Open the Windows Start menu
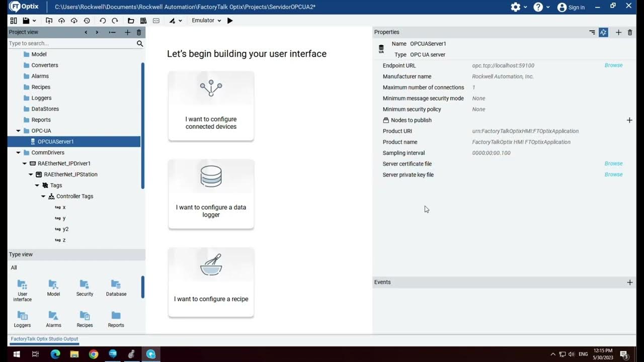Viewport: 644px width, 362px height. [x=16, y=354]
